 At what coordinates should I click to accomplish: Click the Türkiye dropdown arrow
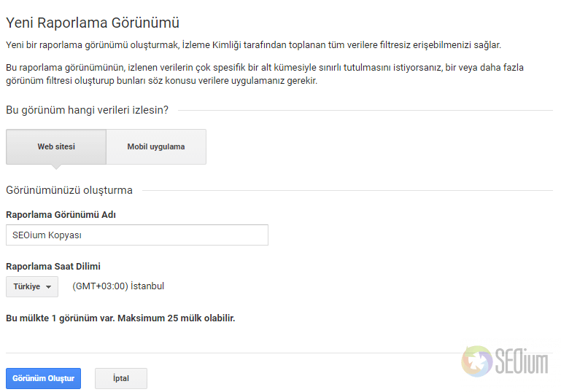[48, 287]
